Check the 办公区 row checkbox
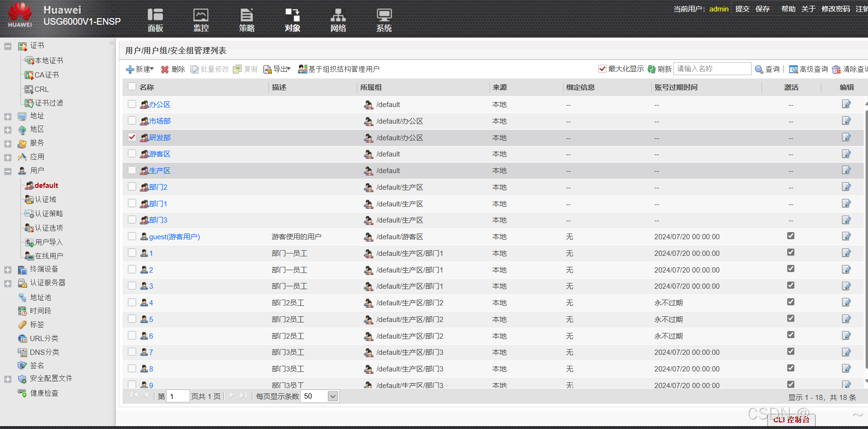 pos(132,104)
